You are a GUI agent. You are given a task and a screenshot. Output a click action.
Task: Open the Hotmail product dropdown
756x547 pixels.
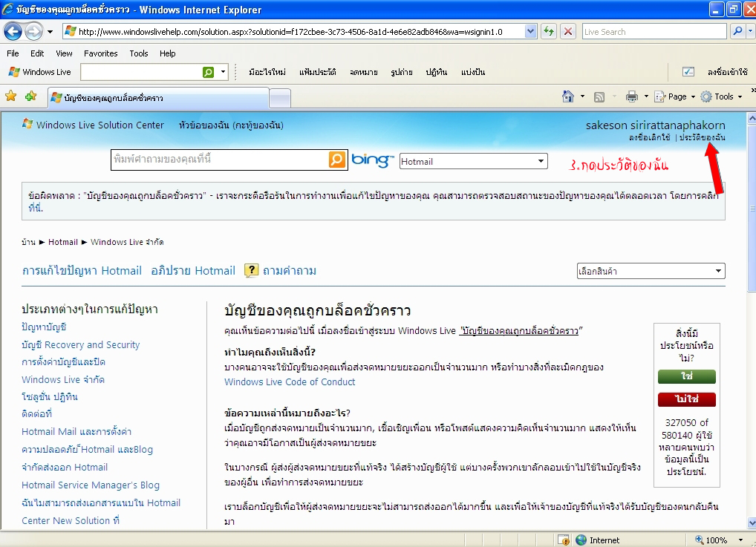coord(474,161)
